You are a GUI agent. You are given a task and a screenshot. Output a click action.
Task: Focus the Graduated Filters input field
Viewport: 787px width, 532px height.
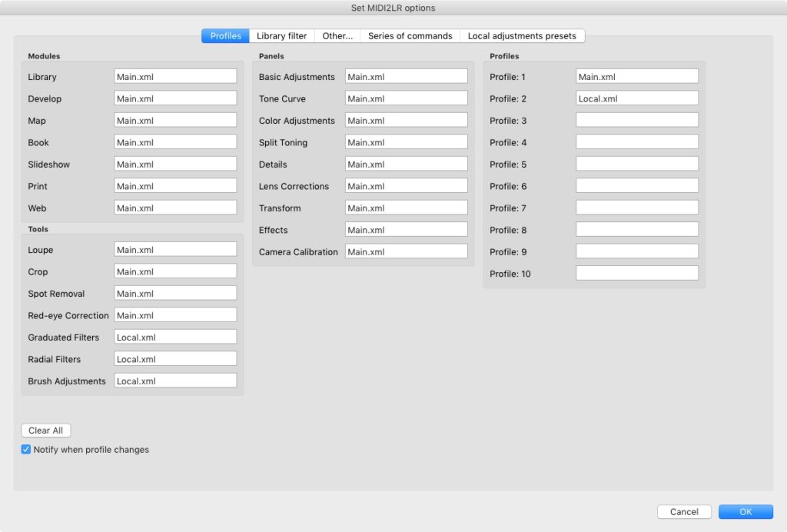[x=175, y=337]
